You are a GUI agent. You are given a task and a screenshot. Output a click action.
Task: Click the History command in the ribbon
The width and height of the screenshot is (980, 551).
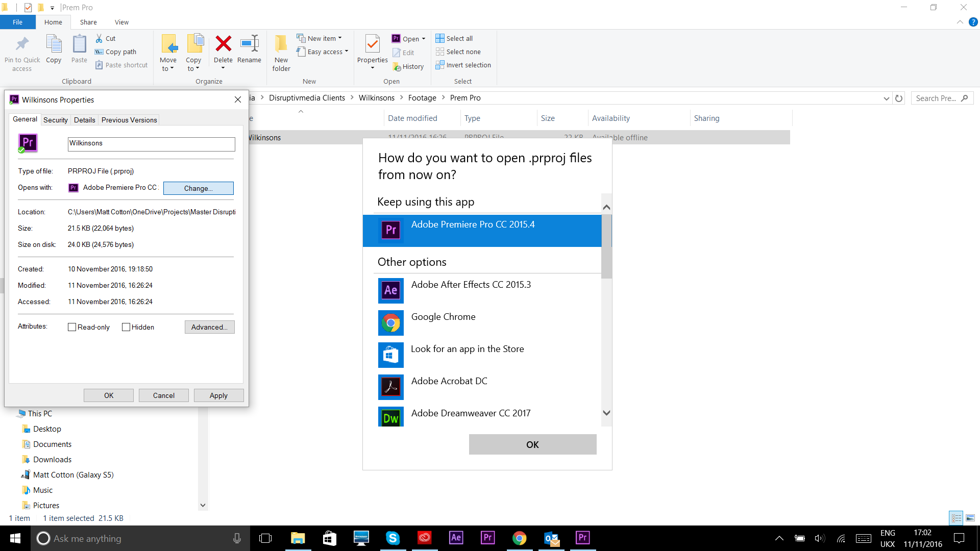click(x=408, y=66)
